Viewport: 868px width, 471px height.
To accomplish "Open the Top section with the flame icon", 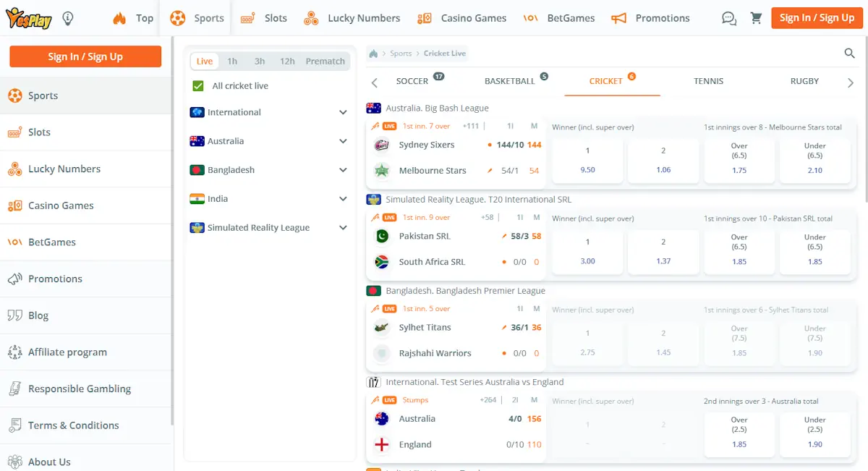I will pos(134,18).
